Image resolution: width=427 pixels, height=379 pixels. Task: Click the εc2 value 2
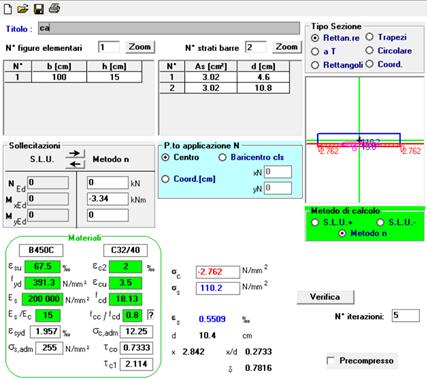click(x=126, y=267)
